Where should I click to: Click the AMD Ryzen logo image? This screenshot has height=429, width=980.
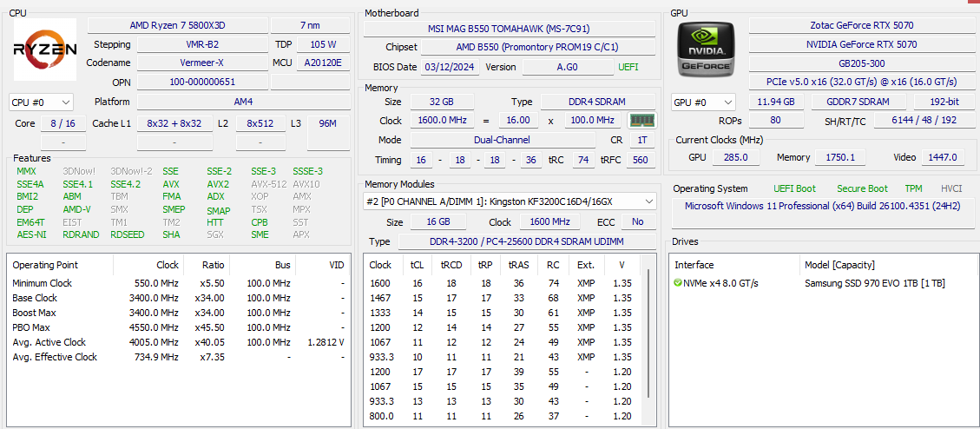[x=45, y=49]
